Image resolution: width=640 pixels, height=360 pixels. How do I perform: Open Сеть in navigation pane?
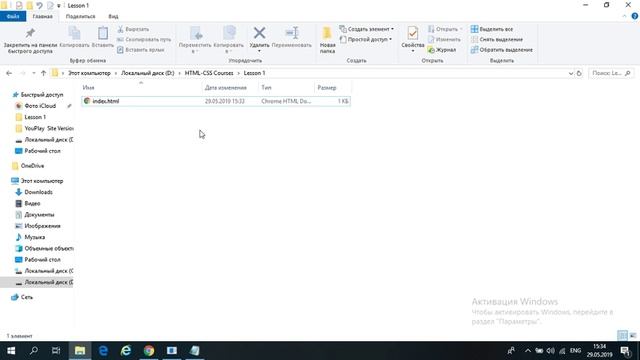point(27,297)
